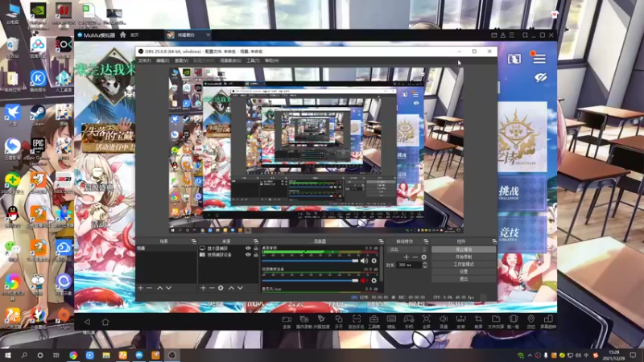This screenshot has width=644, height=362.
Task: Toggle visibility of 显示器捕获 source
Action: tap(248, 249)
